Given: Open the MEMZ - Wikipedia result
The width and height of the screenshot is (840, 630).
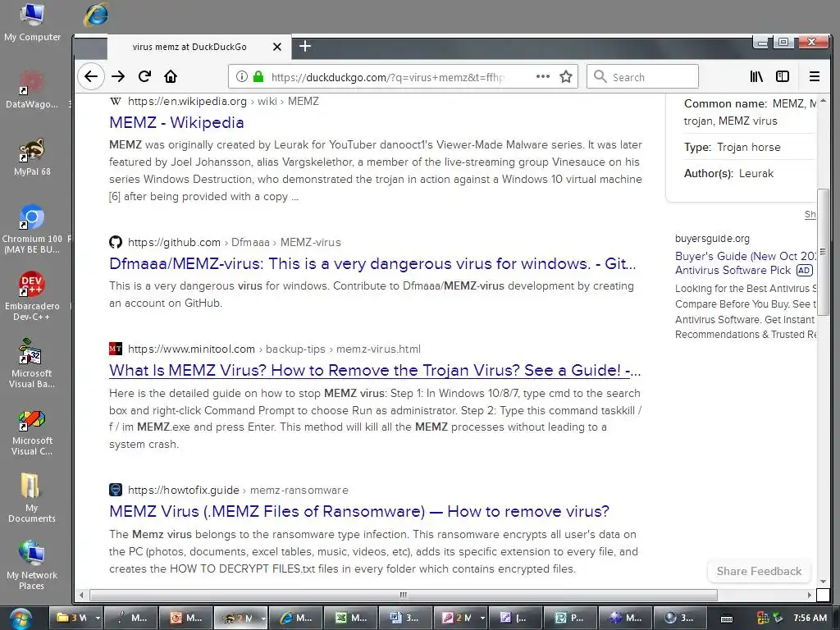Looking at the screenshot, I should pyautogui.click(x=176, y=123).
